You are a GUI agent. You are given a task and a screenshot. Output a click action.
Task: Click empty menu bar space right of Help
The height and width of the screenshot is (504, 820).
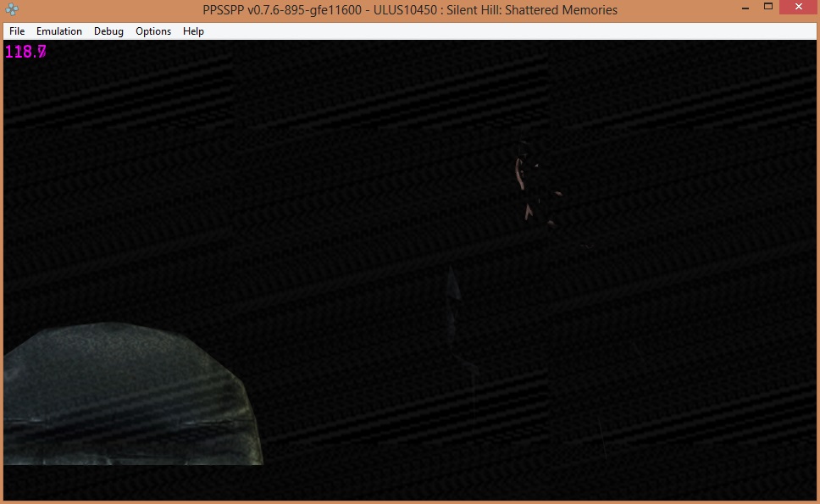[x=508, y=31]
